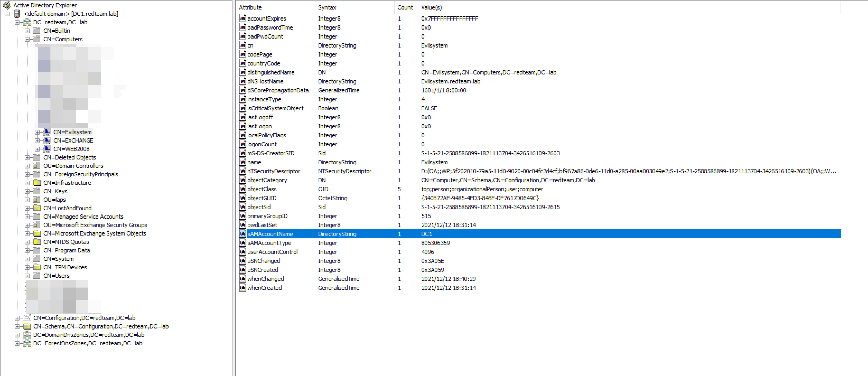This screenshot has height=376, width=868.
Task: Expand DC=ForestDnsZones partition
Action: coord(17,343)
